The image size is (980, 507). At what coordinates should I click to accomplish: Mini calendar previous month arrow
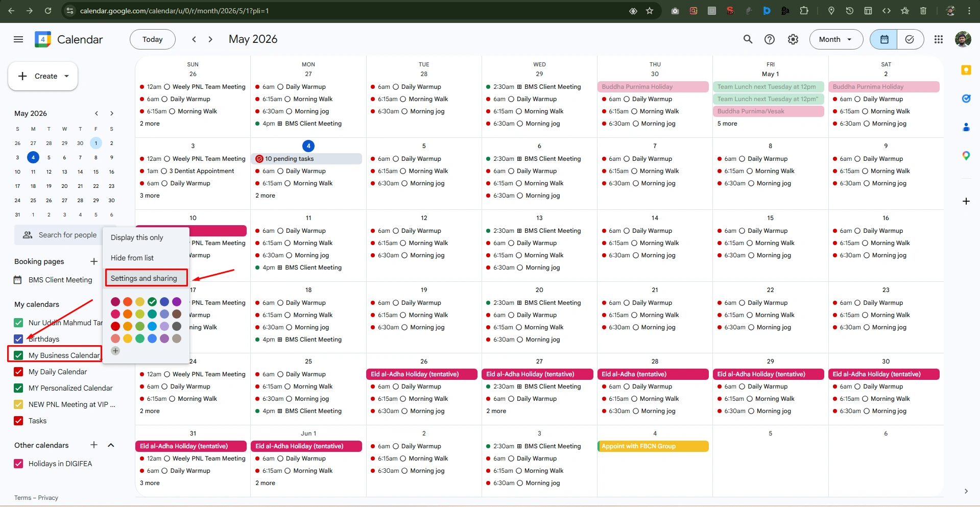[x=96, y=113]
